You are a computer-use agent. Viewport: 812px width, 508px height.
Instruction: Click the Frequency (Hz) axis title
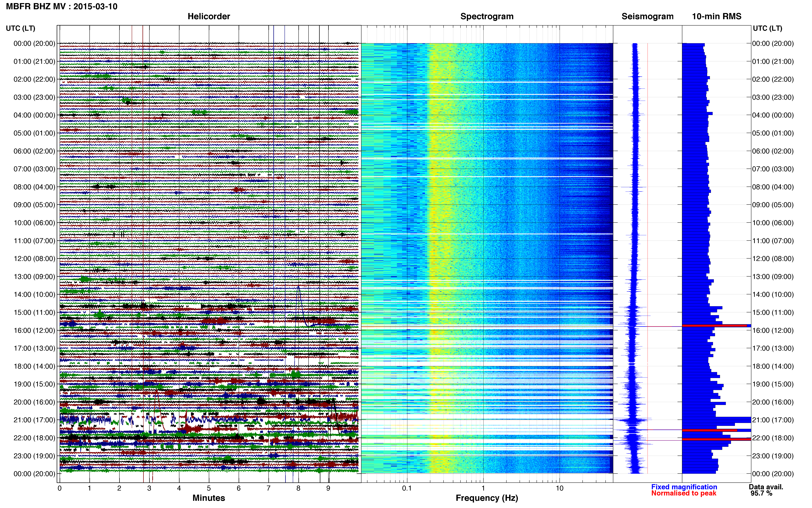pyautogui.click(x=487, y=498)
